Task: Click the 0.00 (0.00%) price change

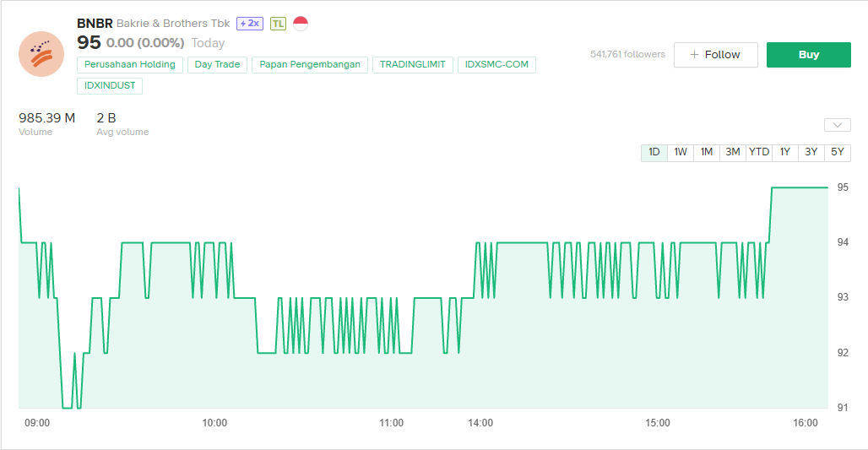Action: [145, 43]
